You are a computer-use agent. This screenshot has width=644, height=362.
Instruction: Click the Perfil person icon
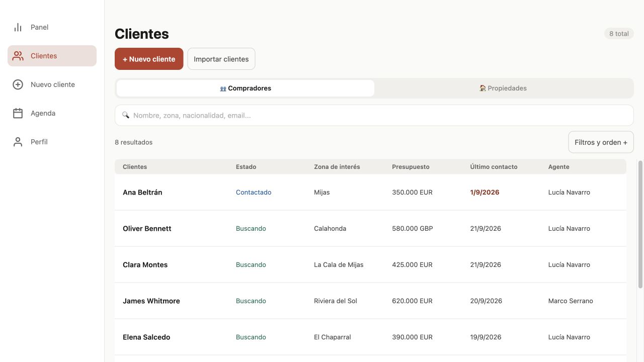[18, 142]
